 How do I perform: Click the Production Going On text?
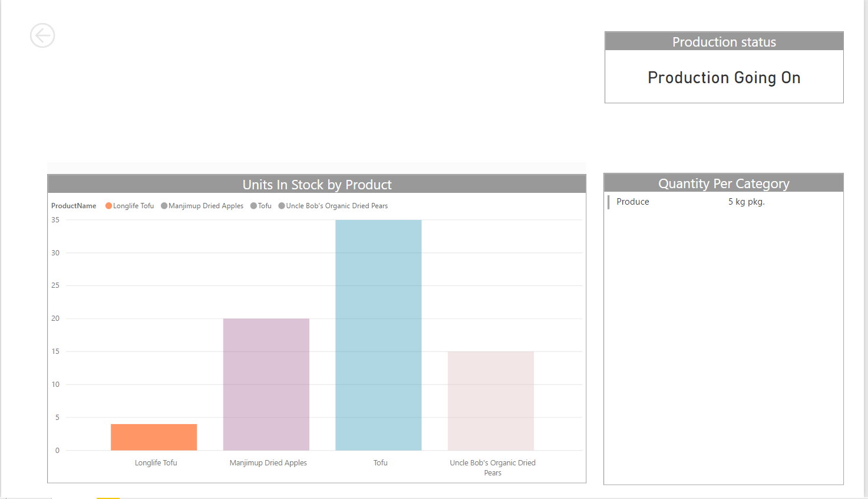pos(724,77)
